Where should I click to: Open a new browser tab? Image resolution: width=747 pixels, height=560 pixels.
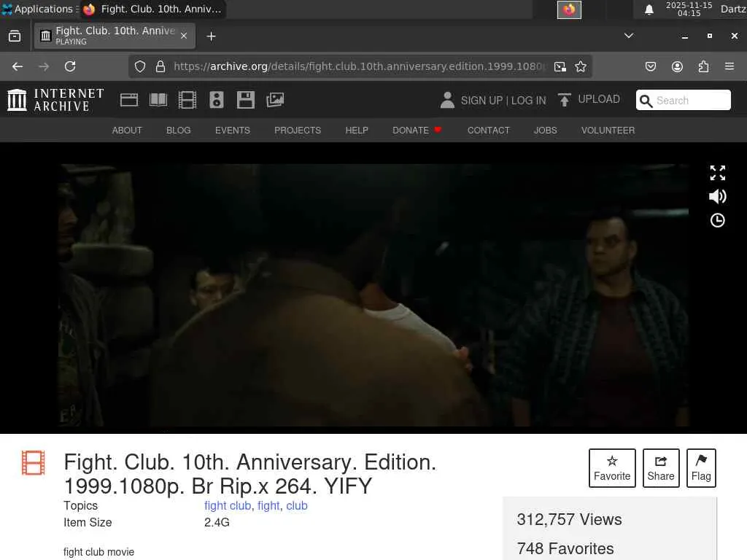pos(211,36)
